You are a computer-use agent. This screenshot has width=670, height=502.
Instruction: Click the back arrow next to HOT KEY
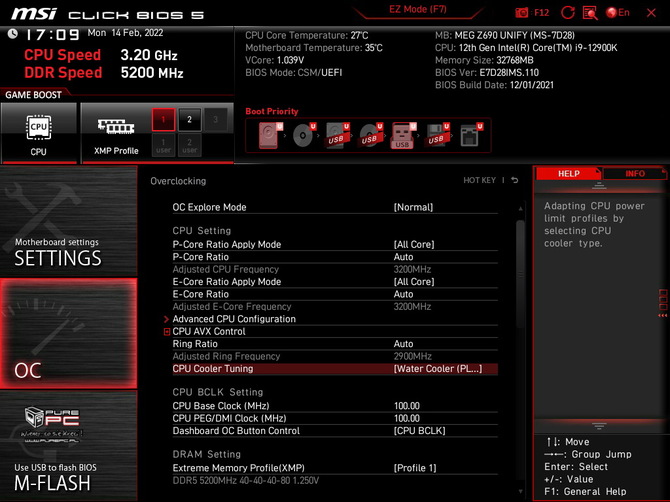click(x=515, y=180)
